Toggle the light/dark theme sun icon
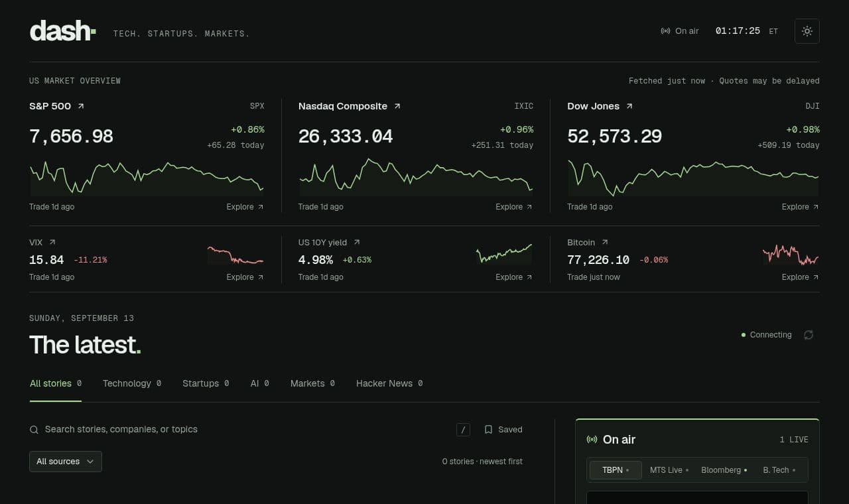The image size is (849, 504). (807, 31)
